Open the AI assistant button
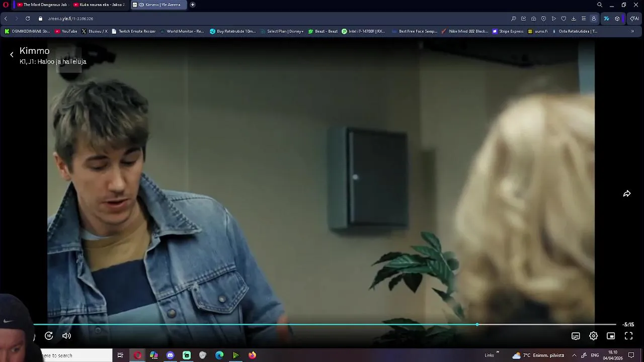 click(634, 19)
